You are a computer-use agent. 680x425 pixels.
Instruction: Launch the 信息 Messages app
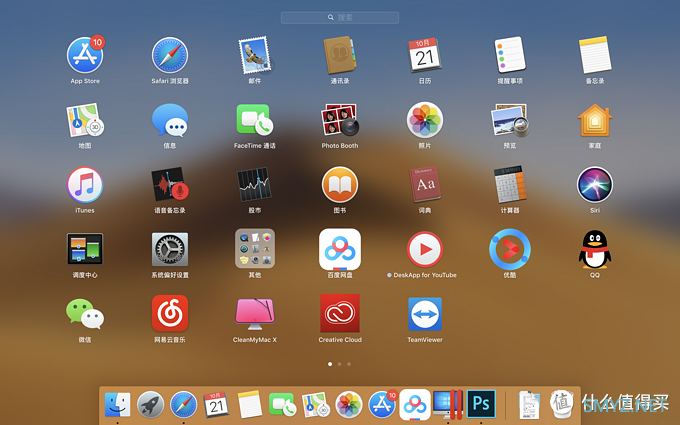(170, 120)
